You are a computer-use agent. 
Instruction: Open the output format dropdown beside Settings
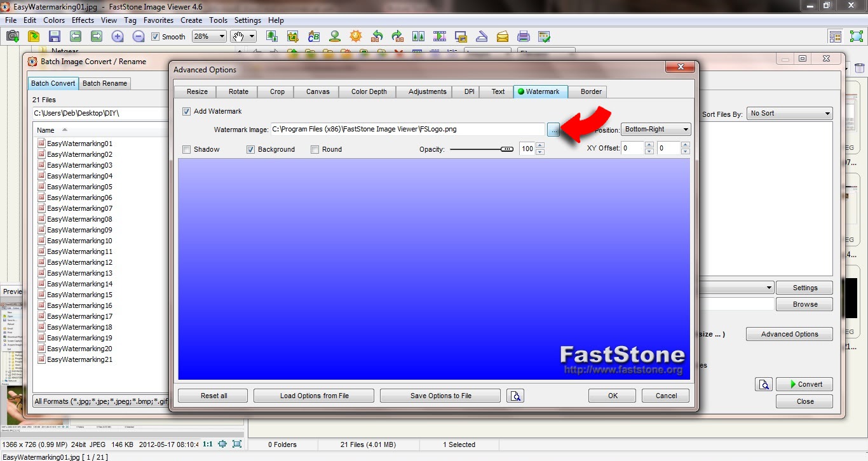pos(736,288)
